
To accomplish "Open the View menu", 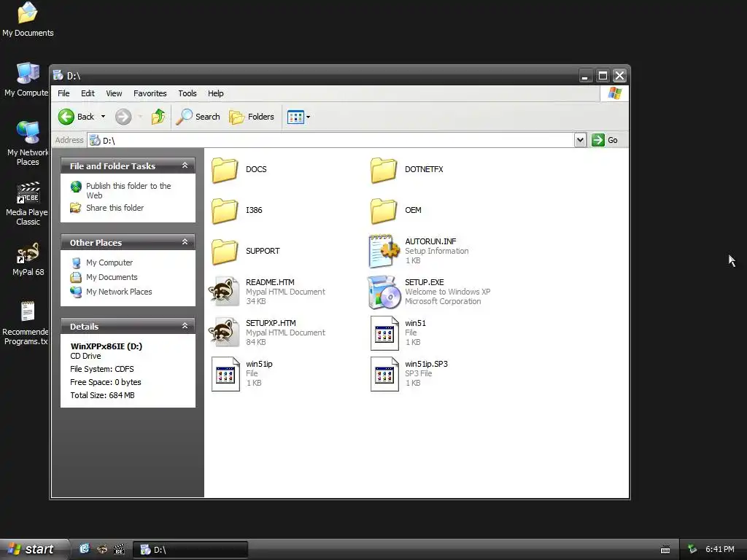I will (x=114, y=93).
